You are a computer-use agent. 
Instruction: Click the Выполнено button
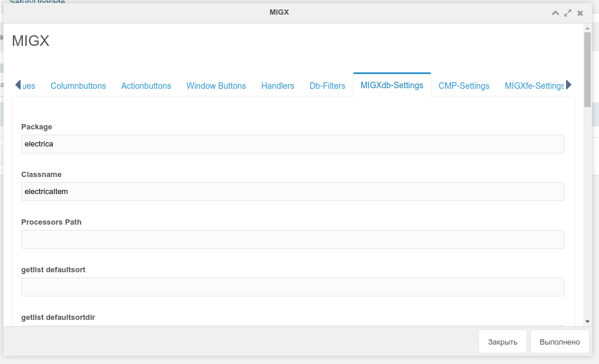coord(560,342)
